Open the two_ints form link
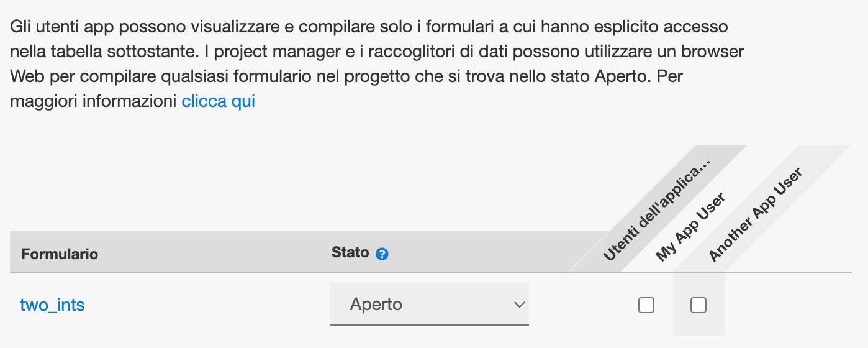This screenshot has height=348, width=868. tap(52, 305)
